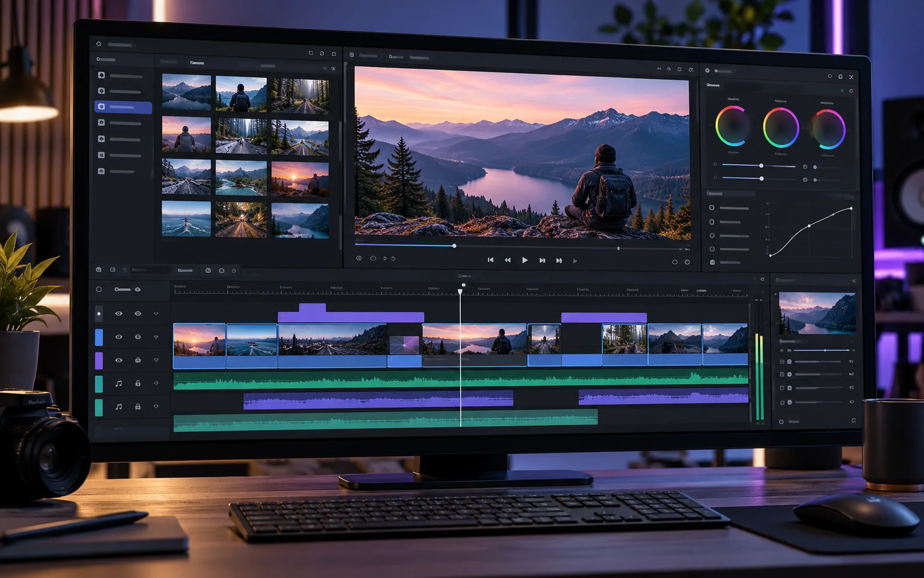Image resolution: width=924 pixels, height=578 pixels.
Task: Click the preview scrub bar handle
Action: coord(454,246)
